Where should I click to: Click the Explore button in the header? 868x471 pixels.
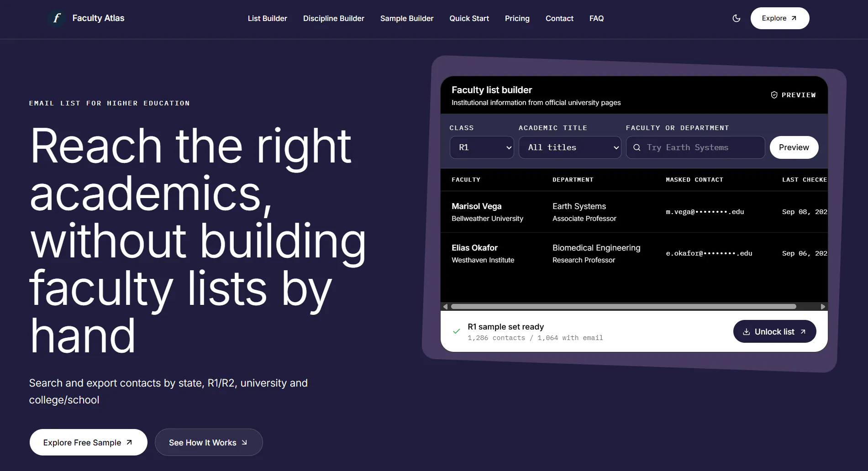(779, 18)
